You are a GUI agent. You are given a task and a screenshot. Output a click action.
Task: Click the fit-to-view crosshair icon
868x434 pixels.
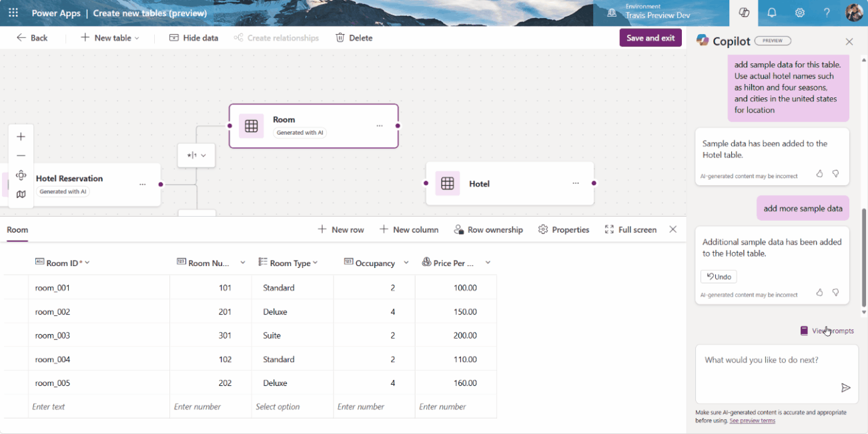pos(21,175)
